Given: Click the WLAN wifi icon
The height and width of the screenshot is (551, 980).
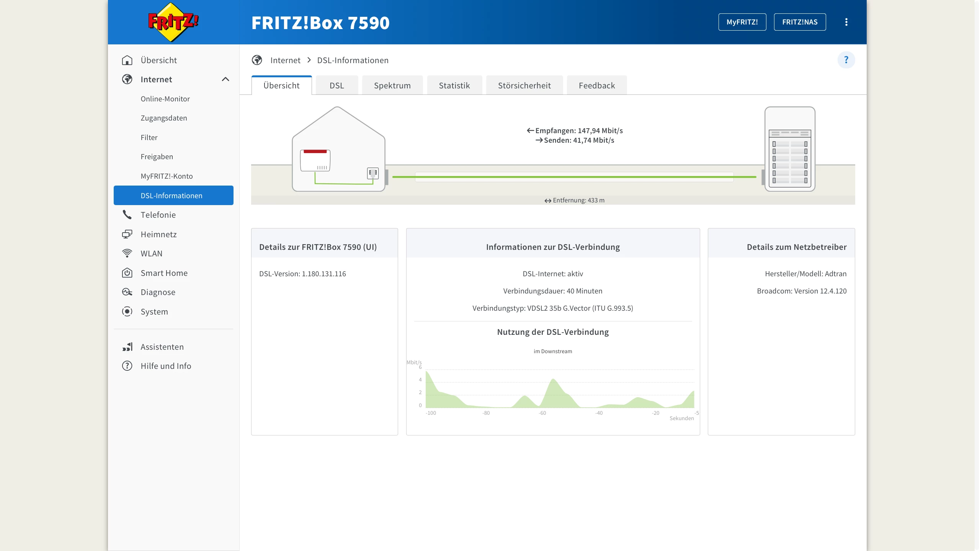Looking at the screenshot, I should pyautogui.click(x=127, y=253).
